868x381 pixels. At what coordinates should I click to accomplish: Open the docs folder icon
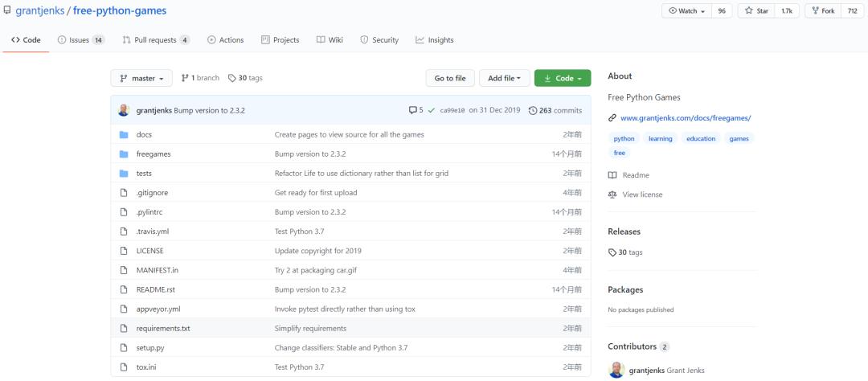tap(124, 134)
